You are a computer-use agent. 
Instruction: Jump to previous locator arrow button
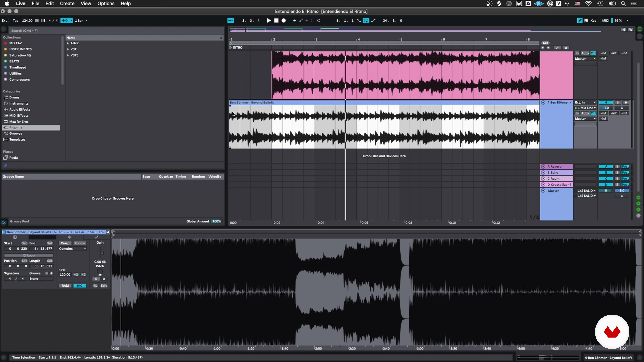pyautogui.click(x=543, y=48)
